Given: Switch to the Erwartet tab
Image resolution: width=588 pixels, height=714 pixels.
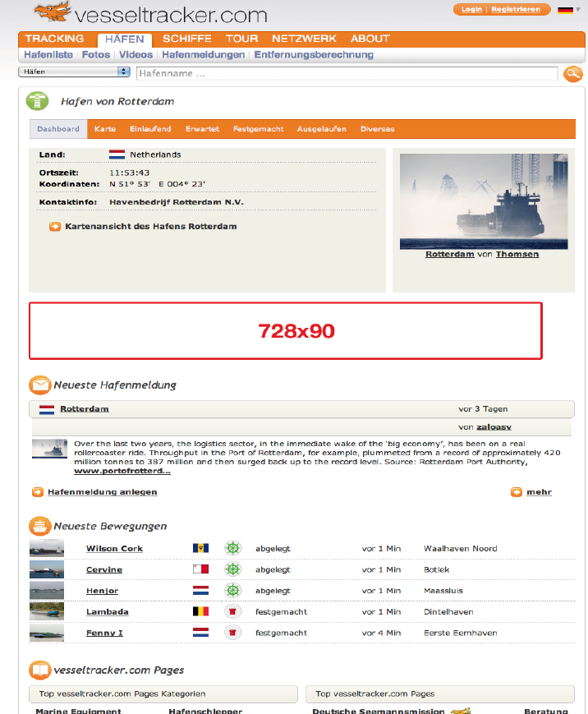Looking at the screenshot, I should tap(202, 129).
